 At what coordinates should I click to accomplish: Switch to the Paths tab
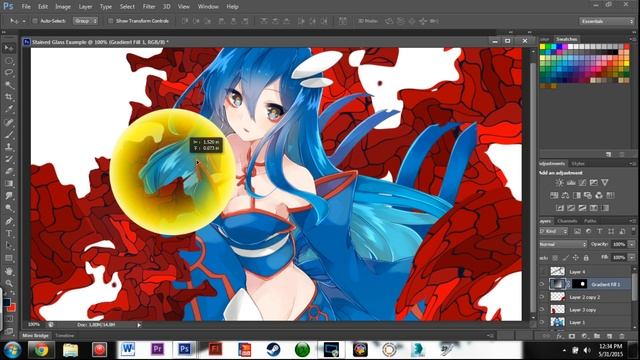[590, 221]
